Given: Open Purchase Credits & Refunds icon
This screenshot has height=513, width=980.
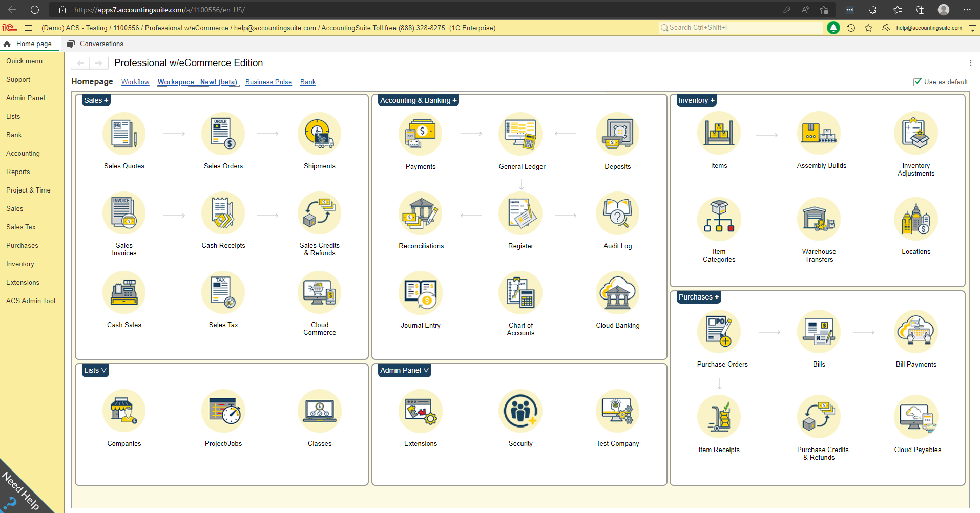Looking at the screenshot, I should [x=819, y=417].
